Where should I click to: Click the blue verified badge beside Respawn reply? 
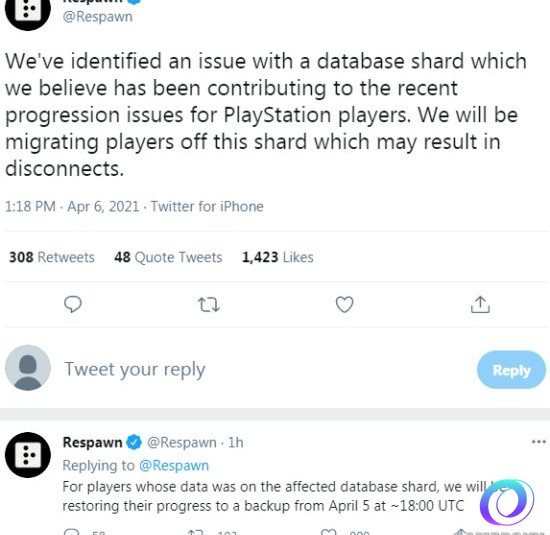[134, 442]
